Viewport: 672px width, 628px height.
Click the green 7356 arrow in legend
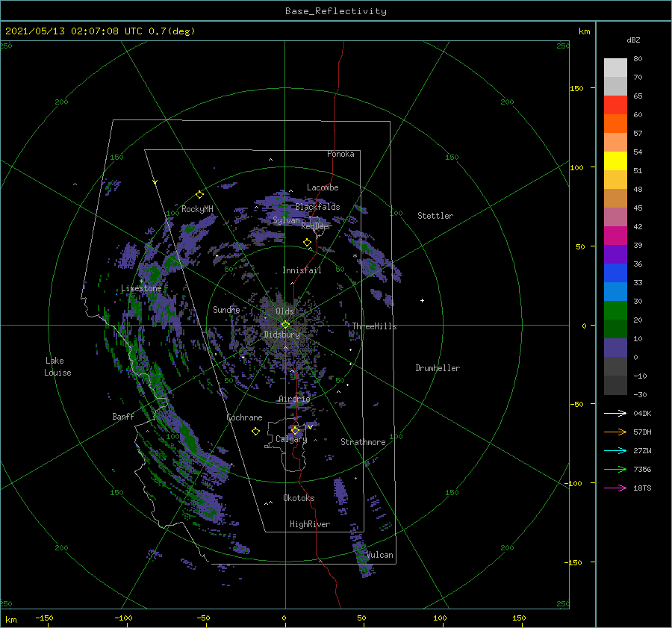coord(615,470)
